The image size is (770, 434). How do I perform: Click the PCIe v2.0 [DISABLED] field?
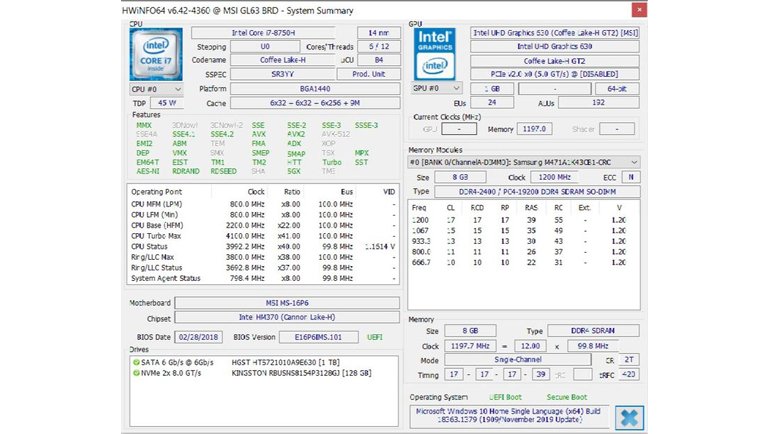click(x=555, y=74)
